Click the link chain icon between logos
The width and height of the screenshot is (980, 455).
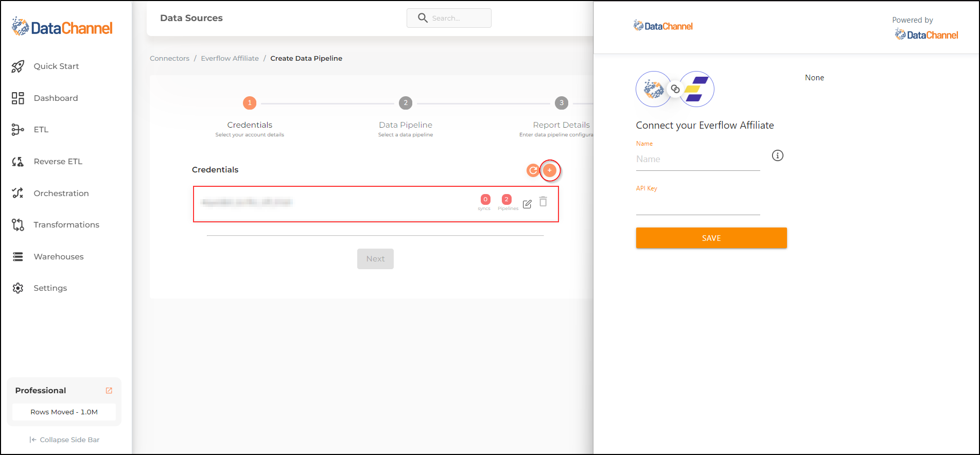(675, 89)
